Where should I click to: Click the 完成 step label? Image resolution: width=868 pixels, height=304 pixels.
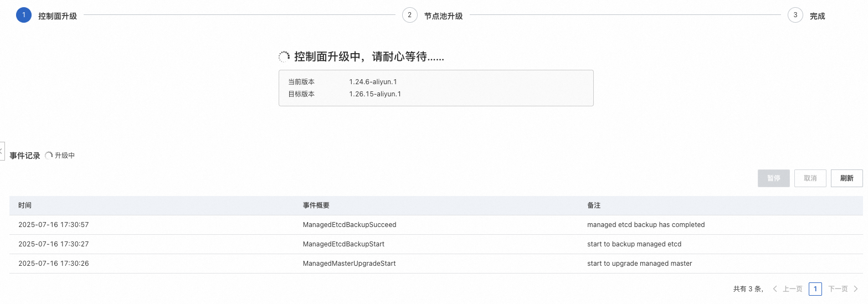818,16
